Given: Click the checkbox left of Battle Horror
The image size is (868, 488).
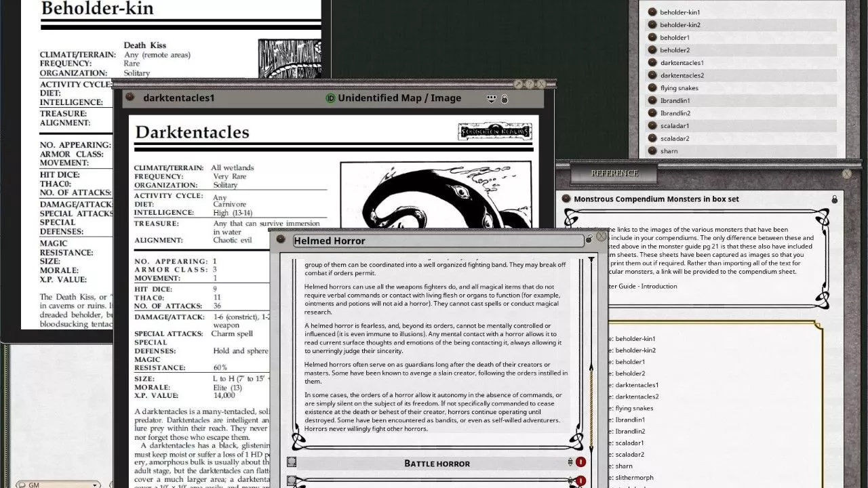Looking at the screenshot, I should (291, 462).
